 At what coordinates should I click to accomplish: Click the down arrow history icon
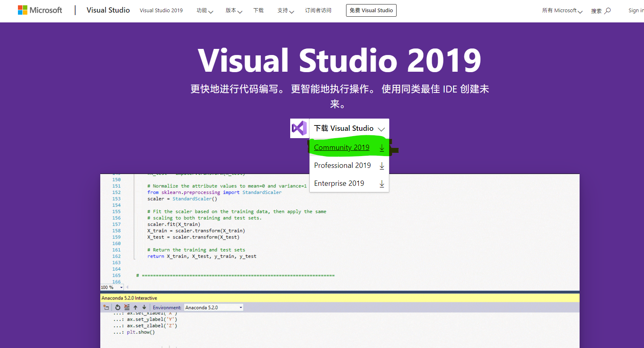144,307
